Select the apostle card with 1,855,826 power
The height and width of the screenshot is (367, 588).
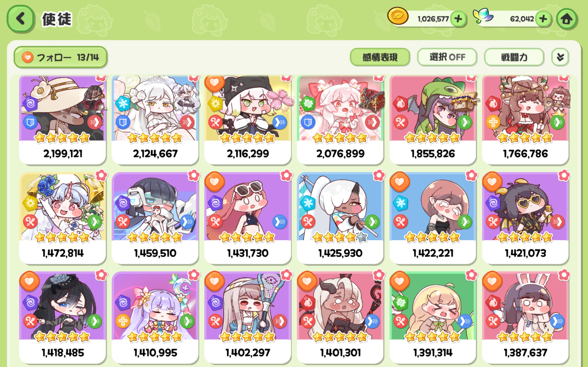[433, 120]
